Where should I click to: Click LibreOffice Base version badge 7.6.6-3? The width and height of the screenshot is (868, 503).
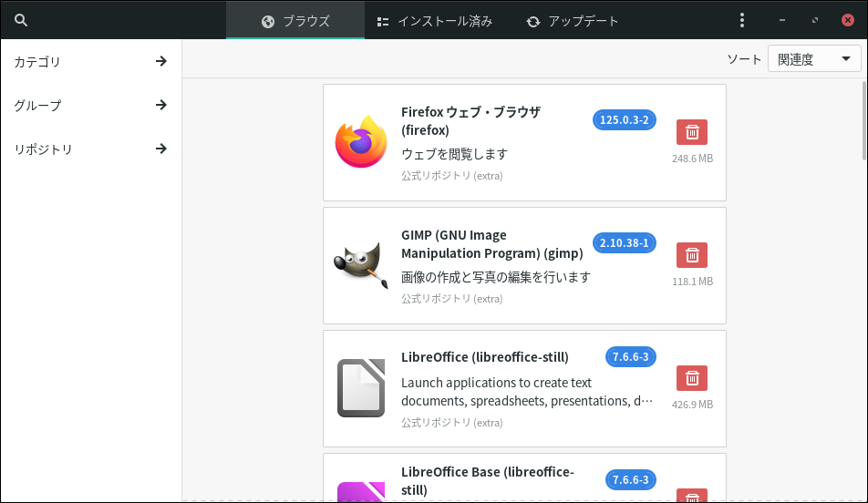pos(631,479)
